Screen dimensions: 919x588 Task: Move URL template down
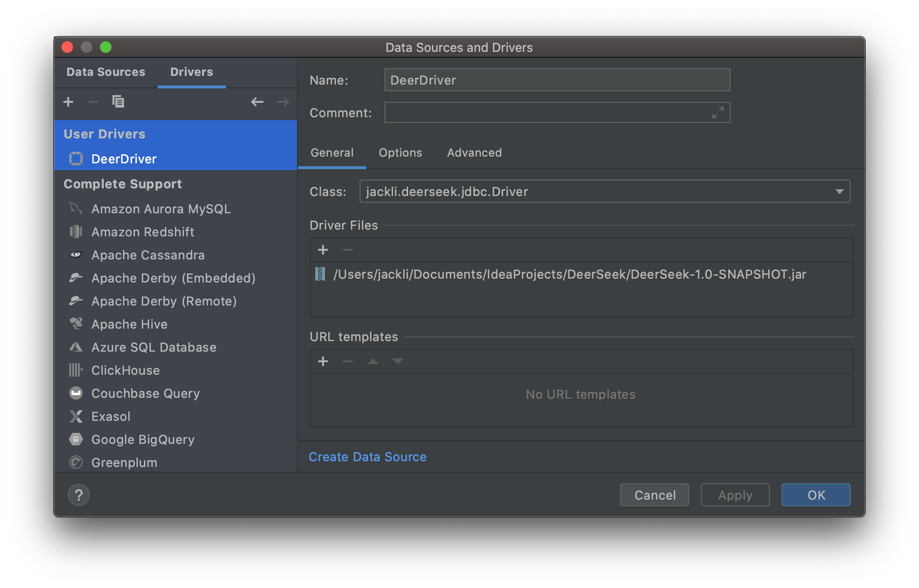398,361
